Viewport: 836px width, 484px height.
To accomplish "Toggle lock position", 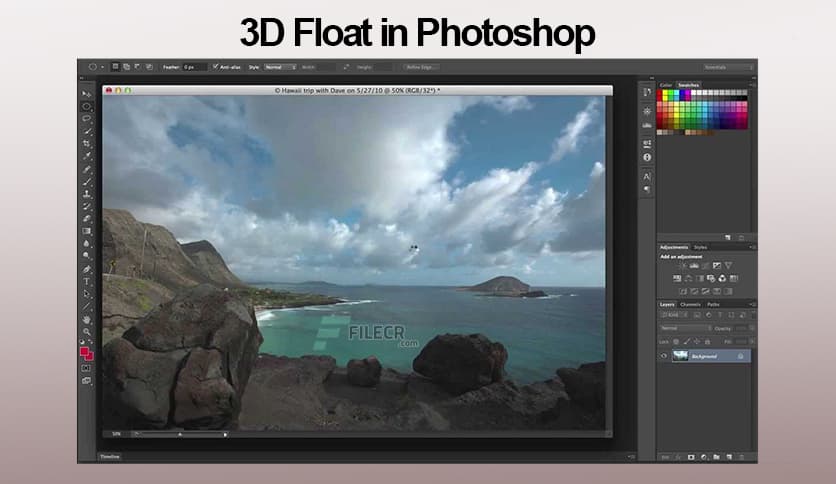I will pos(697,341).
